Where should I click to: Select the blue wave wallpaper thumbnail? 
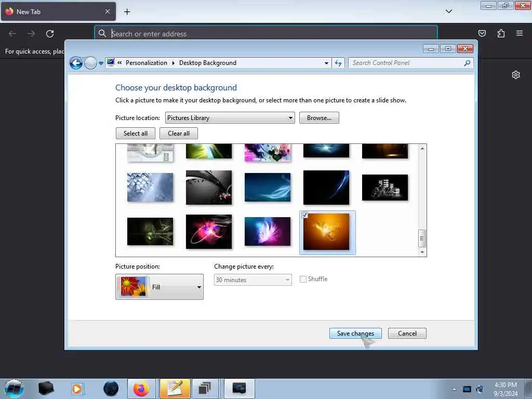click(x=268, y=187)
